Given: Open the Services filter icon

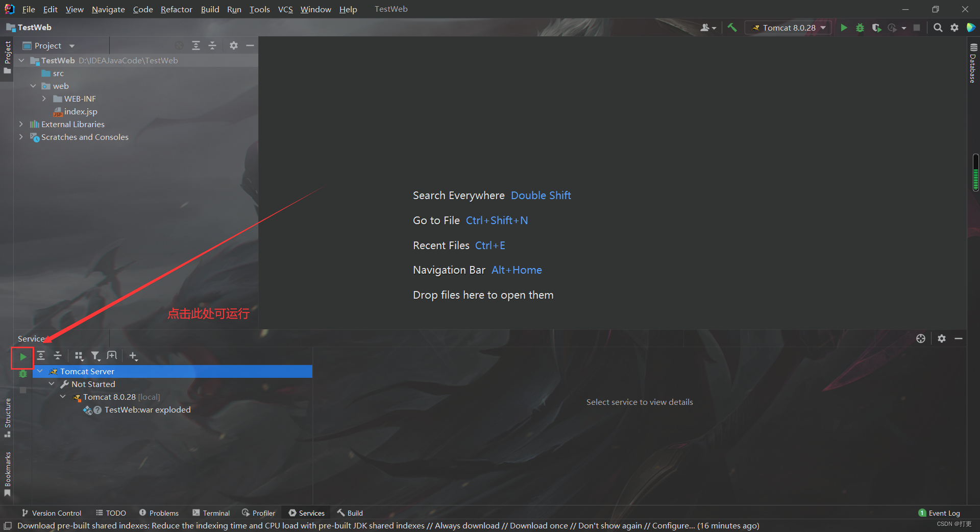Looking at the screenshot, I should tap(95, 356).
